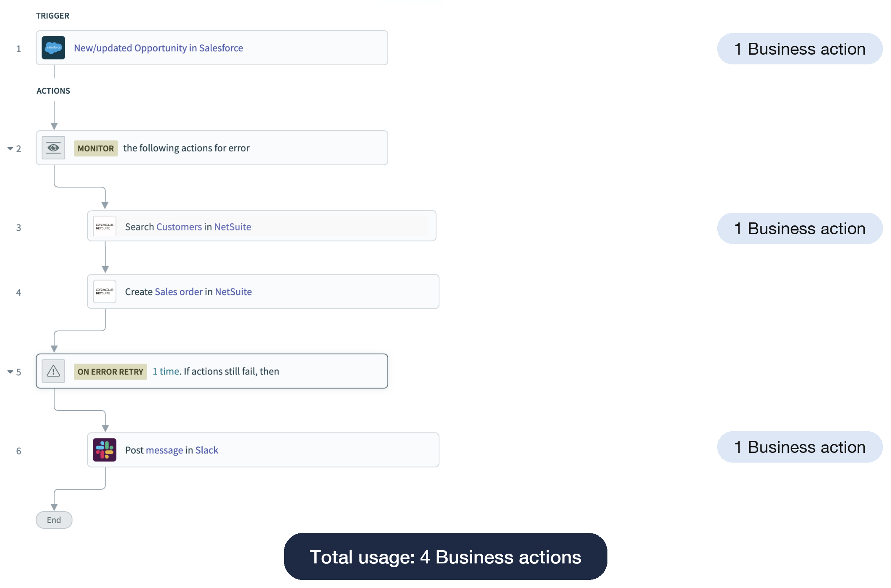Click the Total usage: 4 Business actions banner

tap(445, 557)
